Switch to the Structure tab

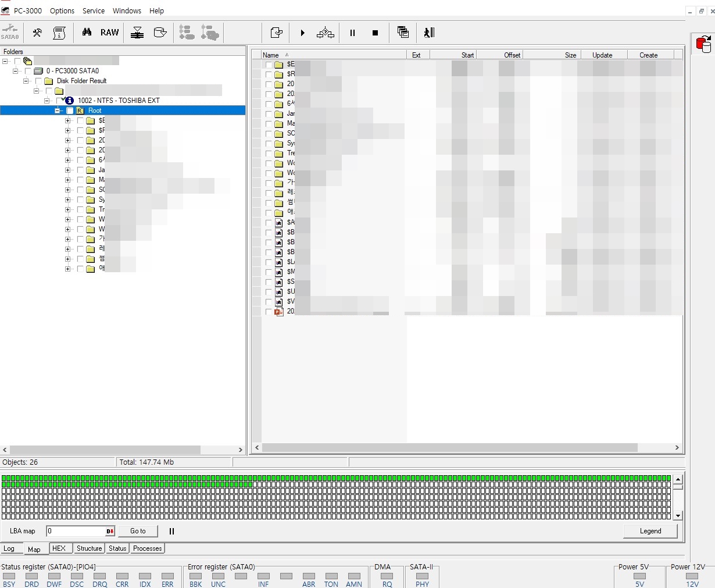click(x=89, y=548)
